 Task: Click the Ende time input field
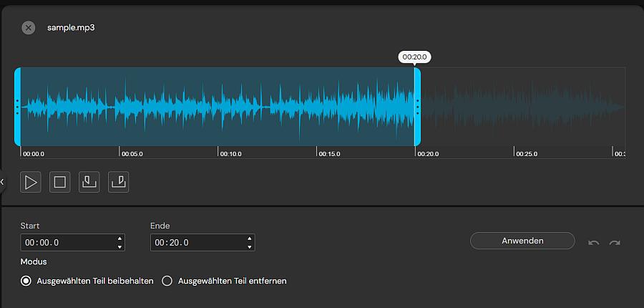(197, 243)
